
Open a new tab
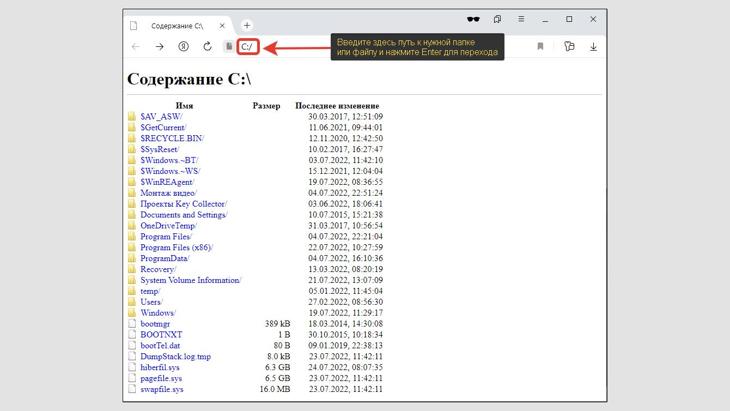click(x=247, y=26)
